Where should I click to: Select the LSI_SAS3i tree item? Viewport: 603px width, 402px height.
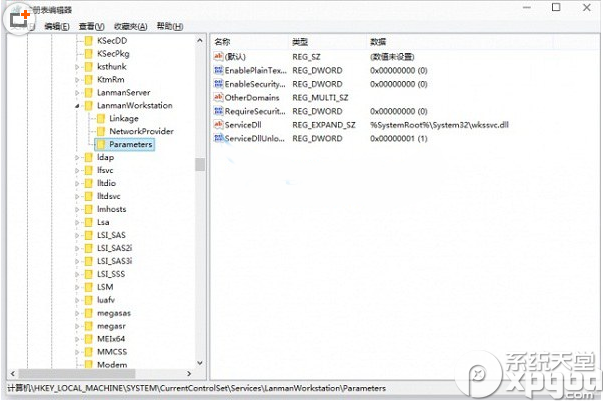click(114, 261)
